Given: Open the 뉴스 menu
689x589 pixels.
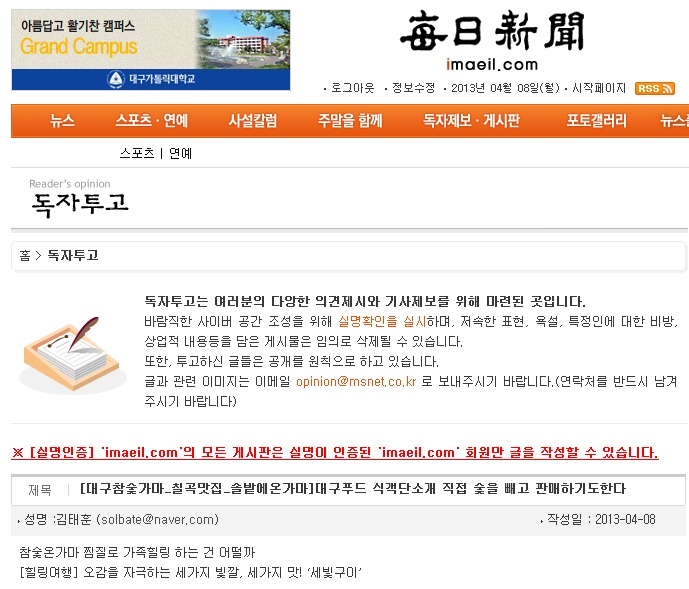Looking at the screenshot, I should 62,121.
